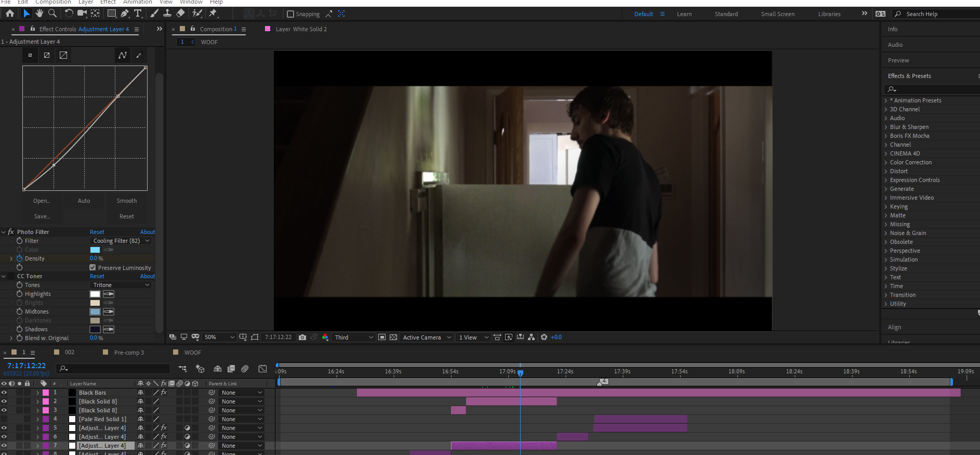
Task: Select the Eraser tool
Action: (180, 14)
